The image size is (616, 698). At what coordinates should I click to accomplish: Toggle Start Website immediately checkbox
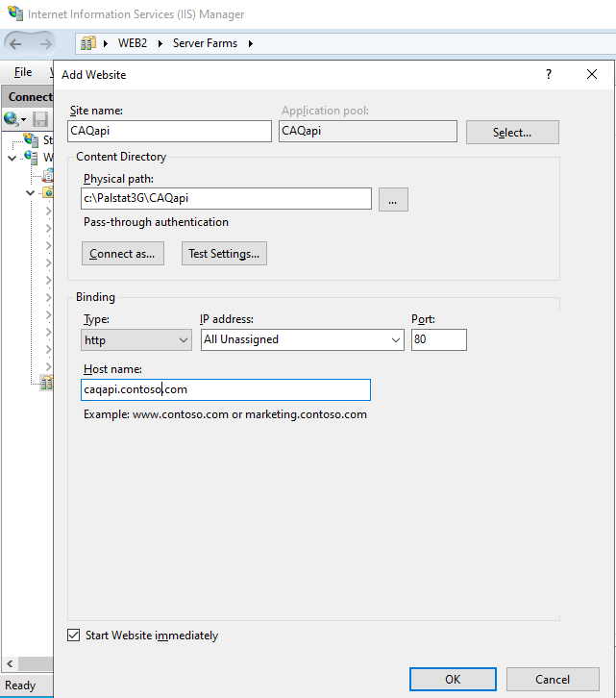(73, 635)
